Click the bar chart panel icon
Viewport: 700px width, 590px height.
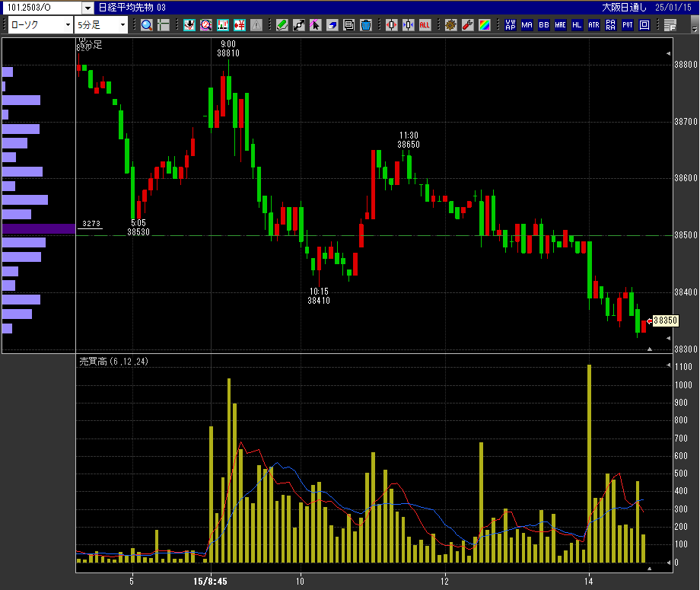tap(223, 25)
